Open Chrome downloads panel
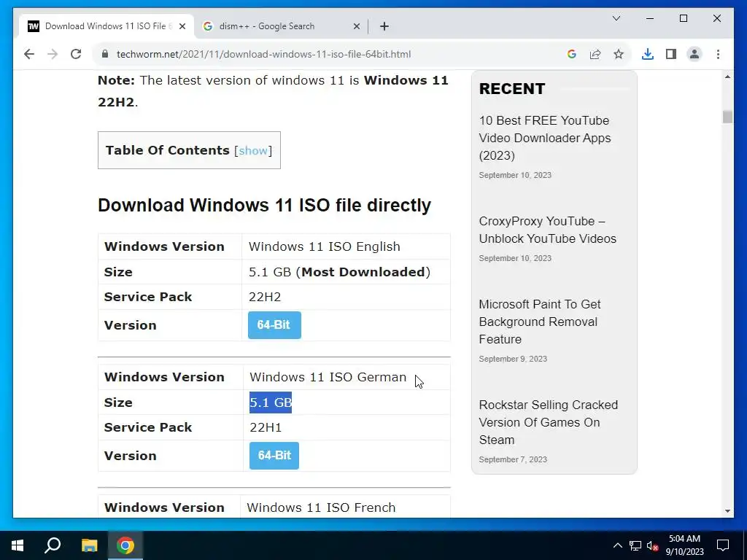Viewport: 747px width, 560px height. (x=648, y=54)
